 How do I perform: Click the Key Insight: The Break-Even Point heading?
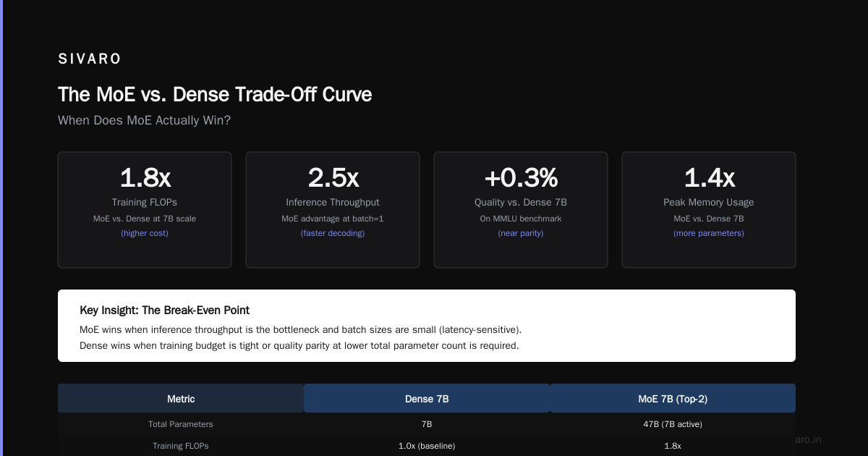point(165,311)
